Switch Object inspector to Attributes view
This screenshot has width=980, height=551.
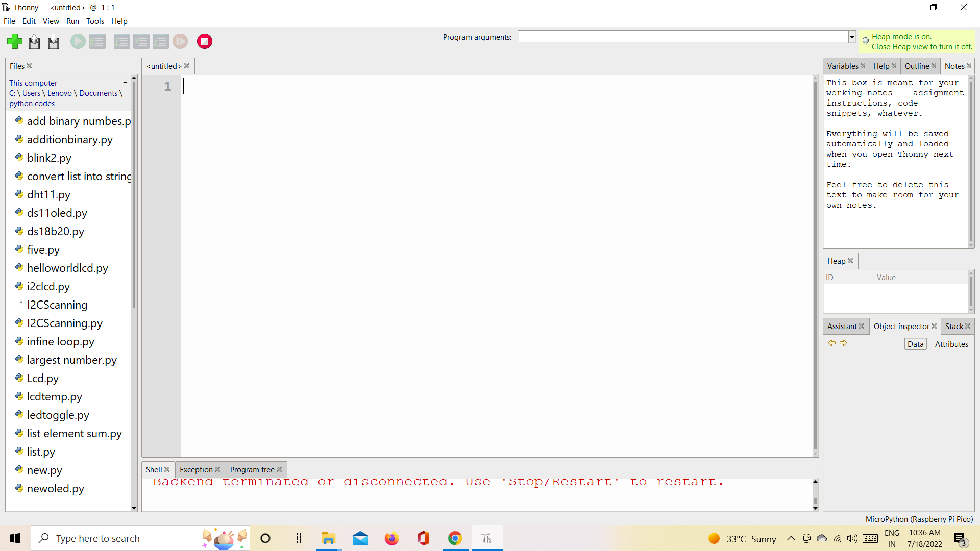point(951,344)
